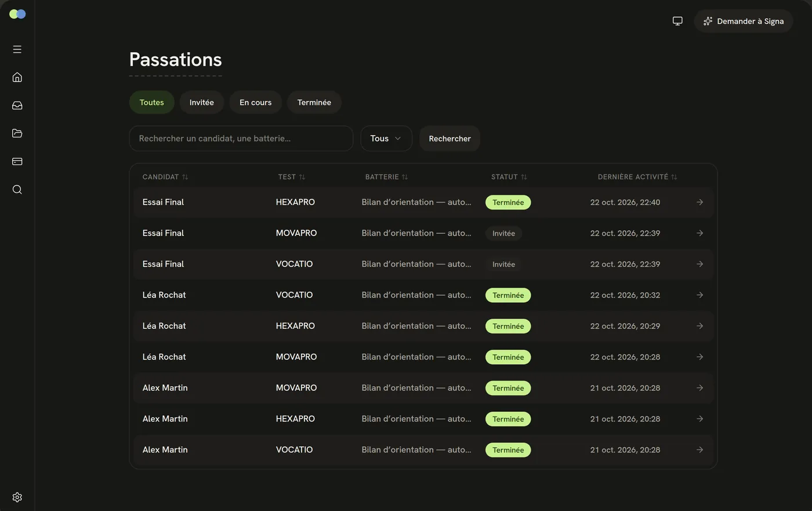812x511 pixels.
Task: Open Essai Final MOVAPRO row arrow
Action: click(700, 233)
